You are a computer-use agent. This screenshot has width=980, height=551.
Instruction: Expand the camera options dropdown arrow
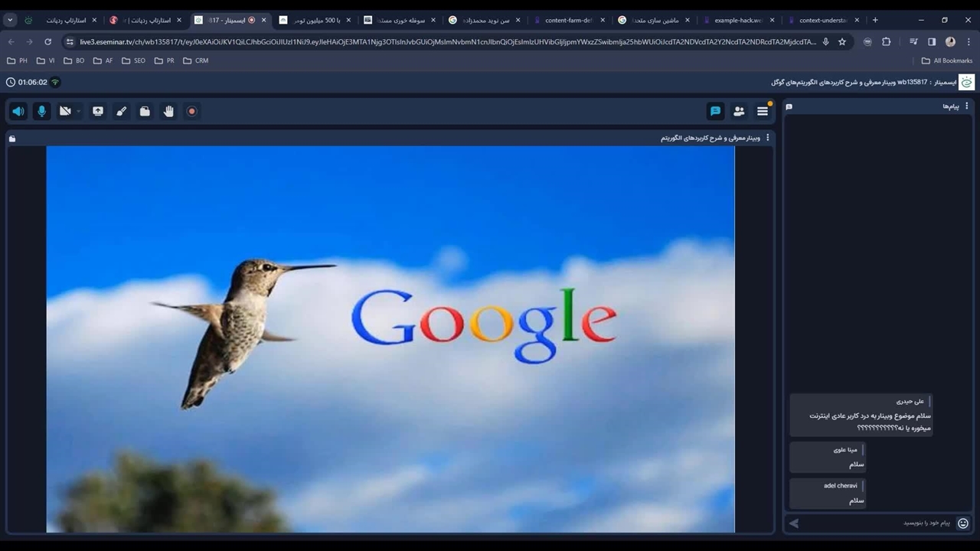click(x=79, y=112)
